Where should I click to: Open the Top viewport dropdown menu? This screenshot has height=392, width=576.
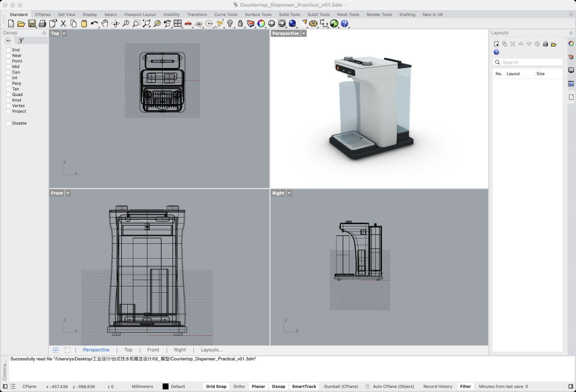64,34
